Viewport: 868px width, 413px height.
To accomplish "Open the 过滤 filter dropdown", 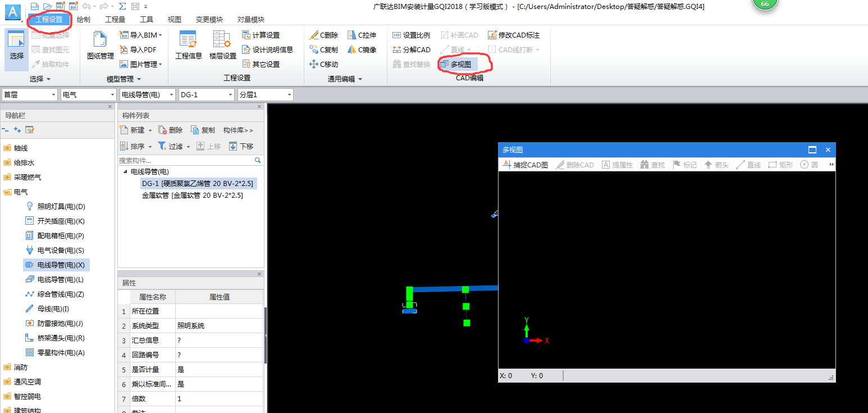I will [188, 147].
